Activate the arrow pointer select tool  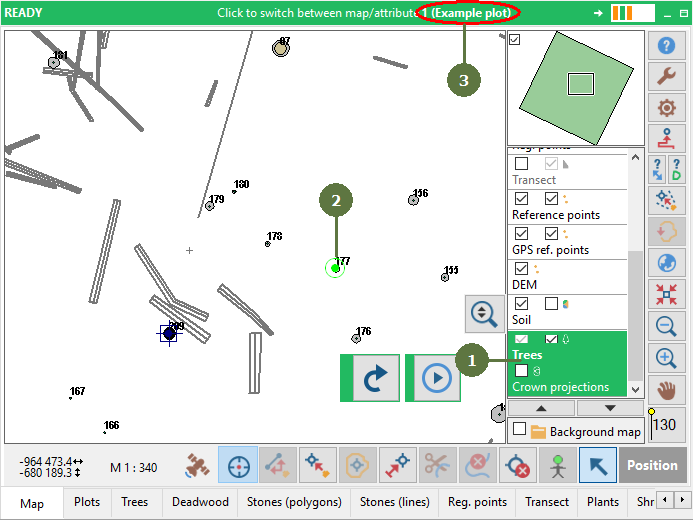pyautogui.click(x=598, y=465)
